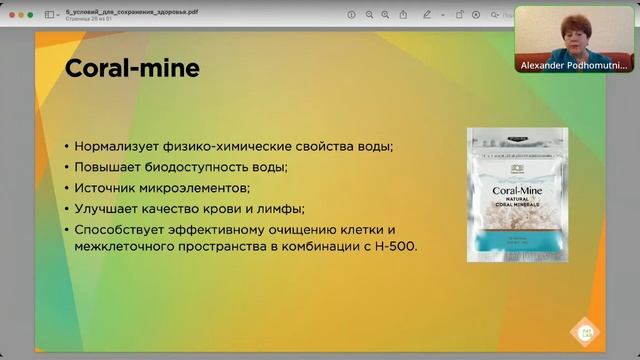Show the Markup toolbar icon
640x360 pixels.
(476, 15)
